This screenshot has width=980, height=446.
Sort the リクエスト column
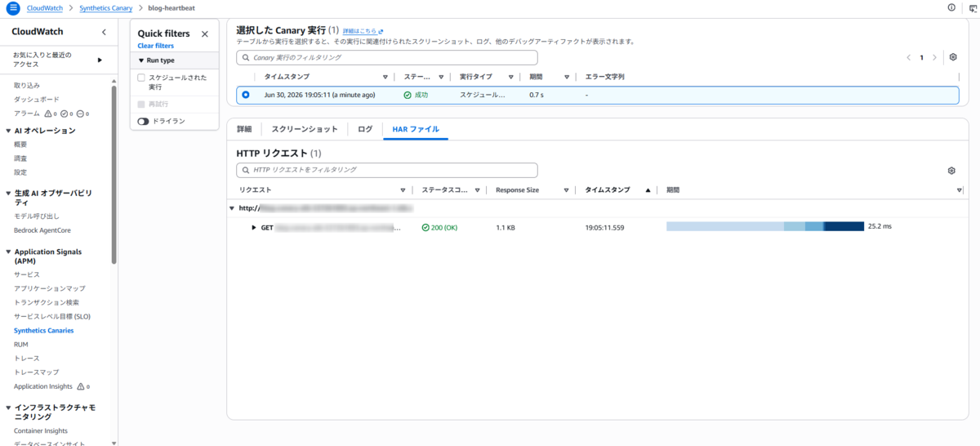[x=403, y=190]
